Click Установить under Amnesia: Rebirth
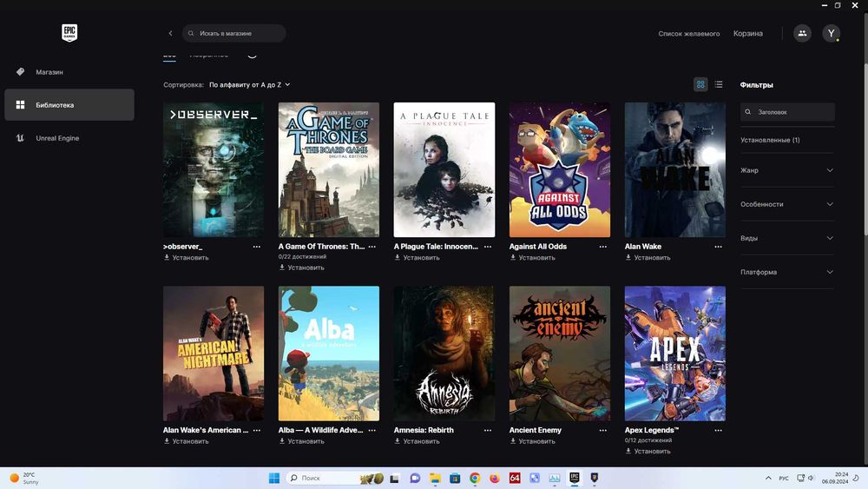This screenshot has height=489, width=868. click(417, 441)
